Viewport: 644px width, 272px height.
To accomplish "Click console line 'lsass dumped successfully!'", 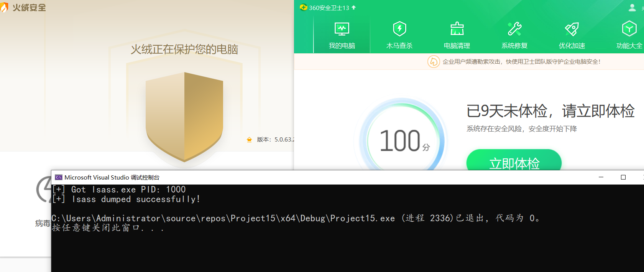I will tap(126, 199).
